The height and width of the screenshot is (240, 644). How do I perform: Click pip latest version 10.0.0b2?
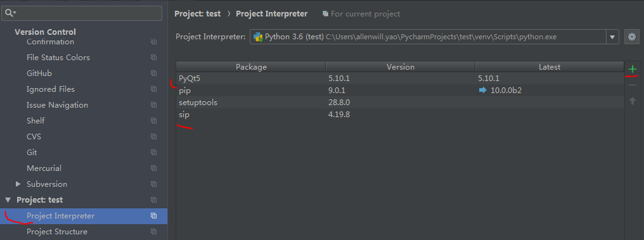tap(506, 91)
